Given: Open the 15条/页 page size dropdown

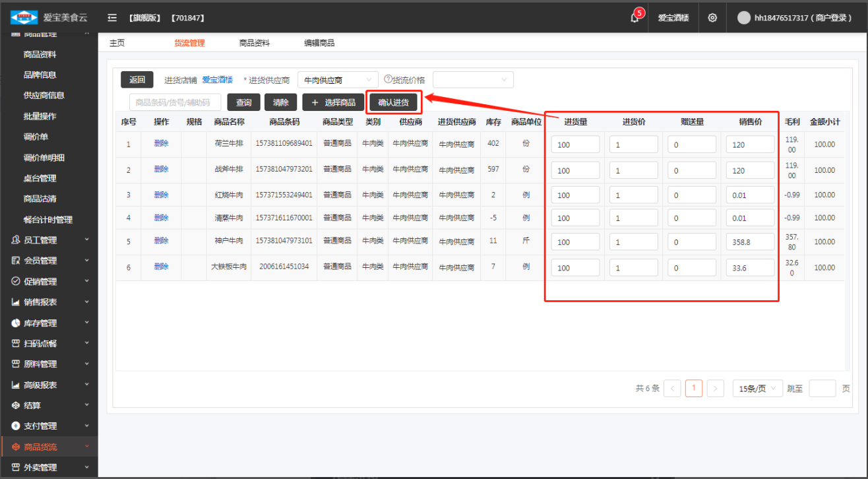Looking at the screenshot, I should [757, 389].
